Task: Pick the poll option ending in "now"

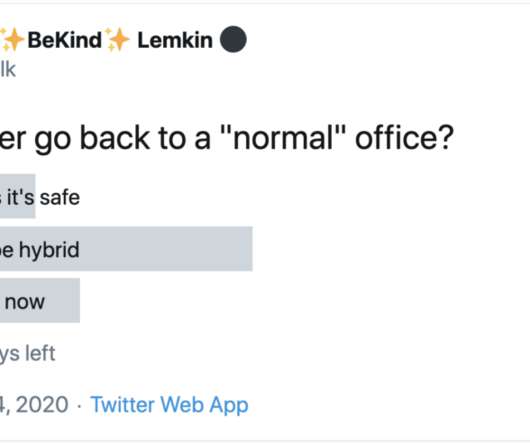Action: pyautogui.click(x=40, y=300)
